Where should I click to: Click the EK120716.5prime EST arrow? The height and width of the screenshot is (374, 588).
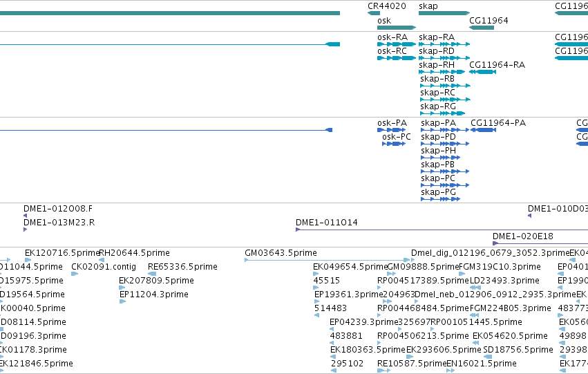click(28, 260)
